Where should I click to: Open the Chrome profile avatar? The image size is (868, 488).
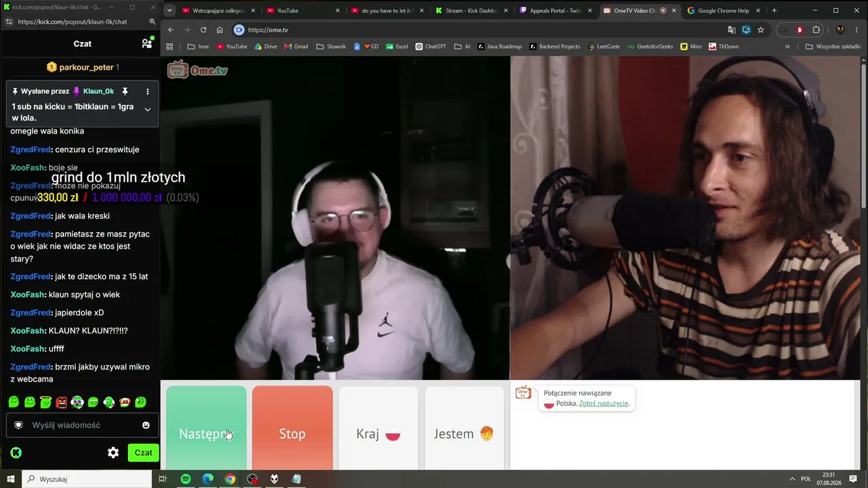tap(840, 30)
